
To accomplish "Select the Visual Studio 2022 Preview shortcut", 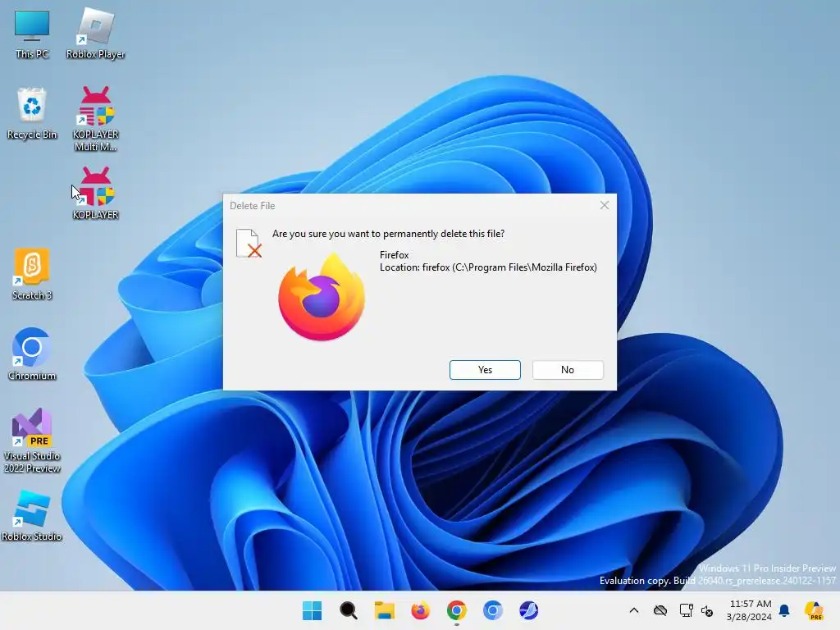I will [x=32, y=441].
